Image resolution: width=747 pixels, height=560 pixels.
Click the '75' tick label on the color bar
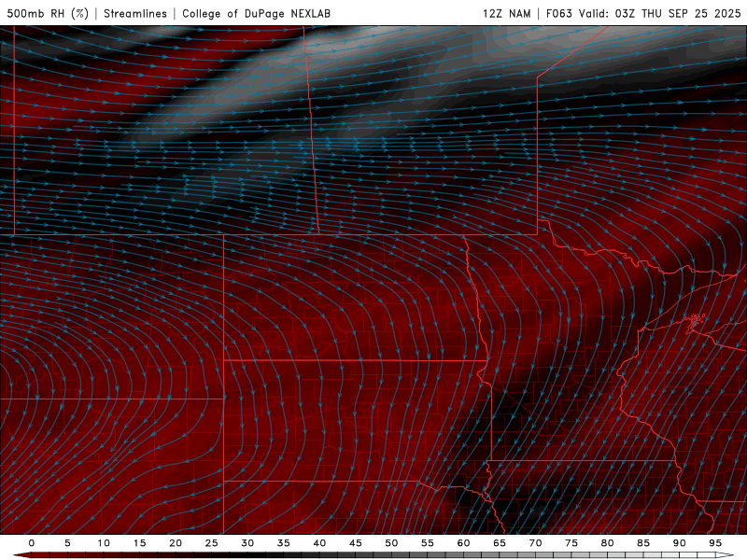click(x=571, y=543)
